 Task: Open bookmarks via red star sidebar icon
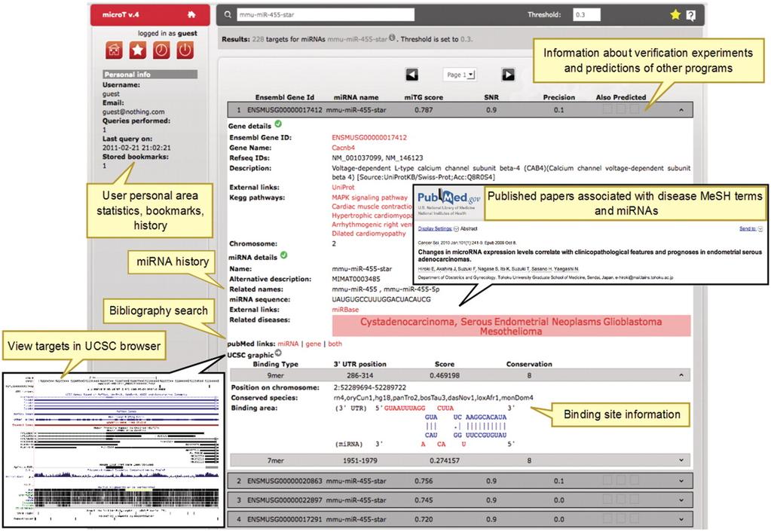pyautogui.click(x=138, y=50)
